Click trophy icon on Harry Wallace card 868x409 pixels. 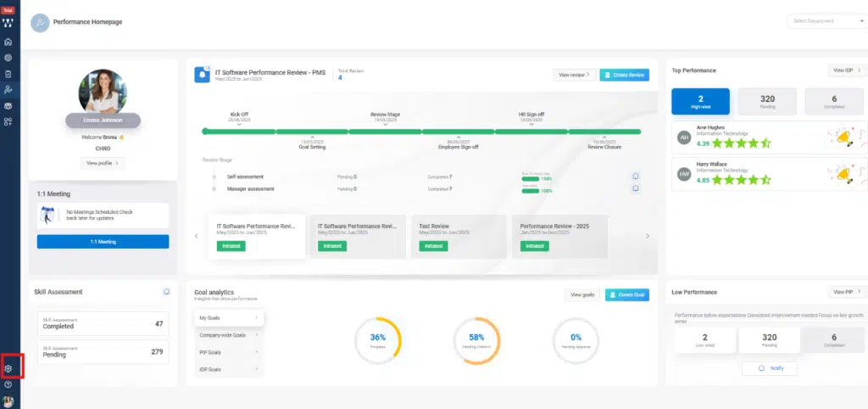(845, 174)
